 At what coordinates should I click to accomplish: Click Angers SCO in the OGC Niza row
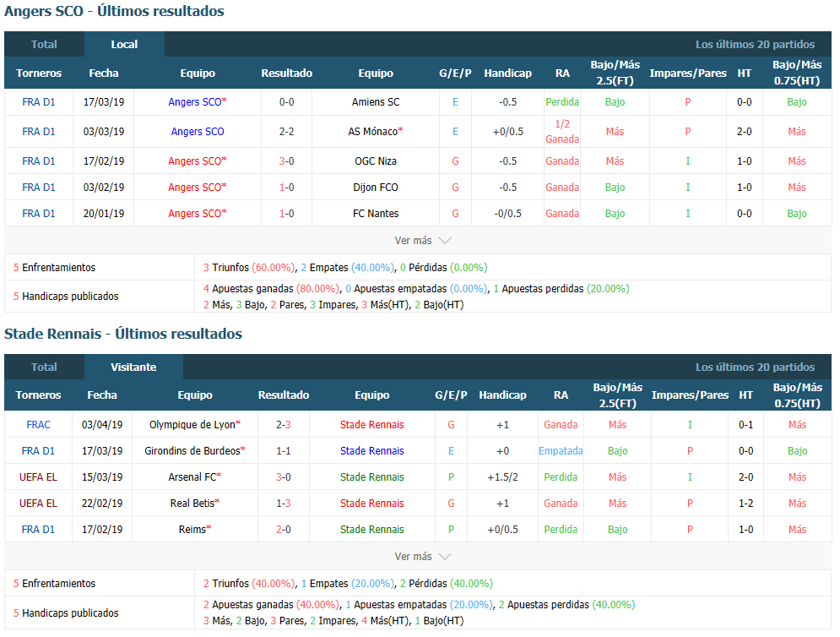pos(198,161)
